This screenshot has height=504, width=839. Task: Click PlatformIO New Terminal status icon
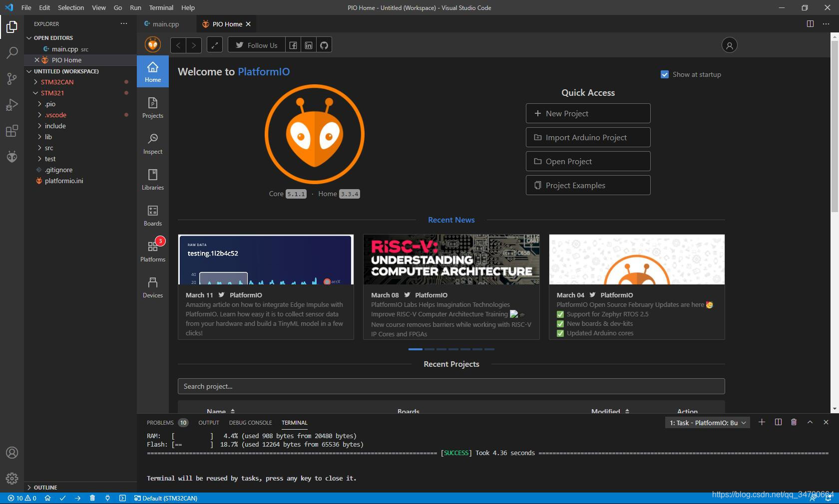pos(122,498)
